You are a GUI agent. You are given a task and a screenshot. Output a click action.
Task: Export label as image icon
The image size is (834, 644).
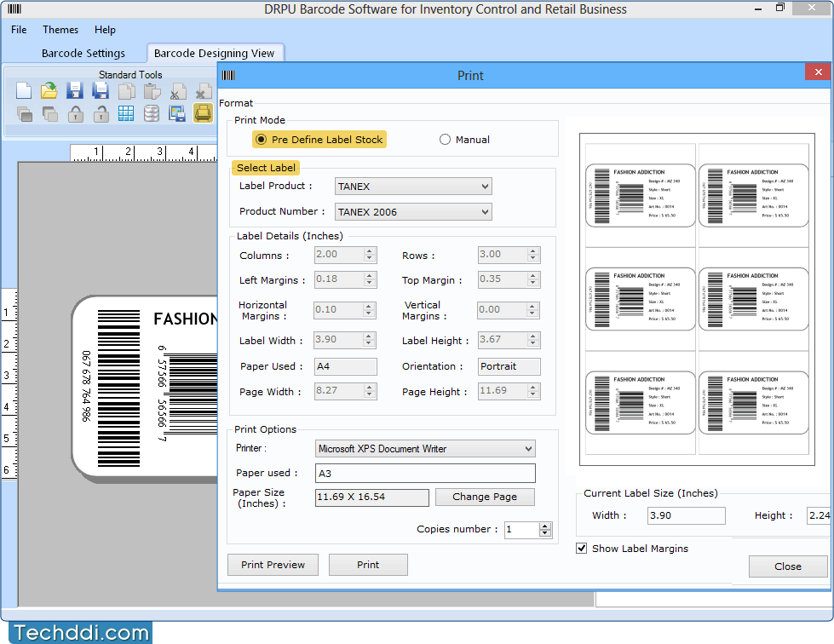[177, 113]
